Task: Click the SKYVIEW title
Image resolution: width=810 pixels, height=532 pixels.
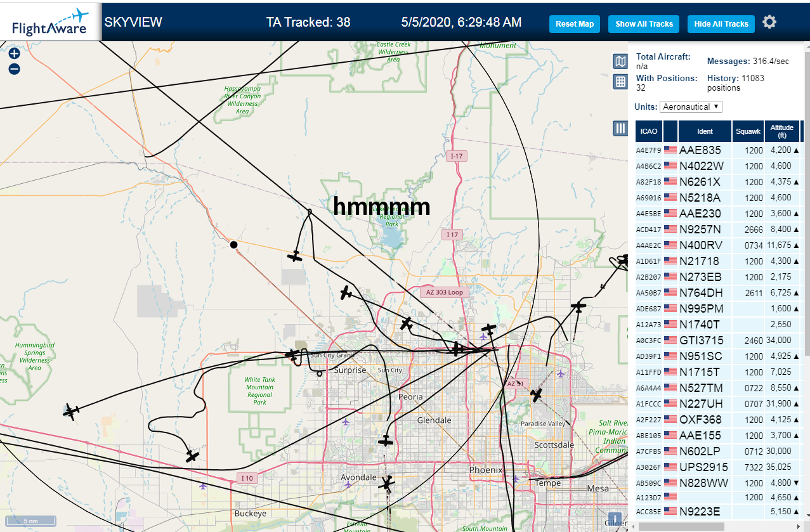Action: [x=133, y=22]
